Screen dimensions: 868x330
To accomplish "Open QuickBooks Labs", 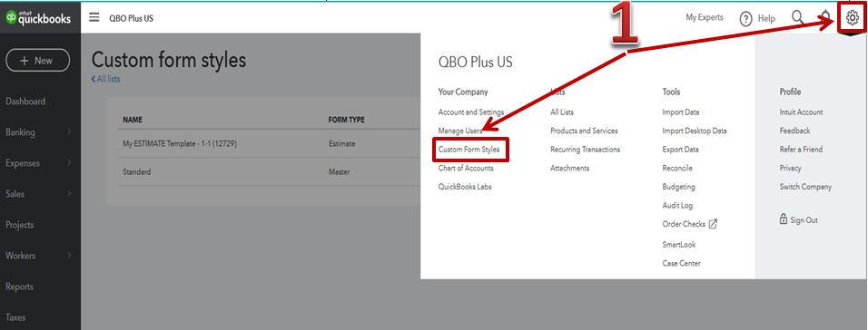I will coord(465,187).
